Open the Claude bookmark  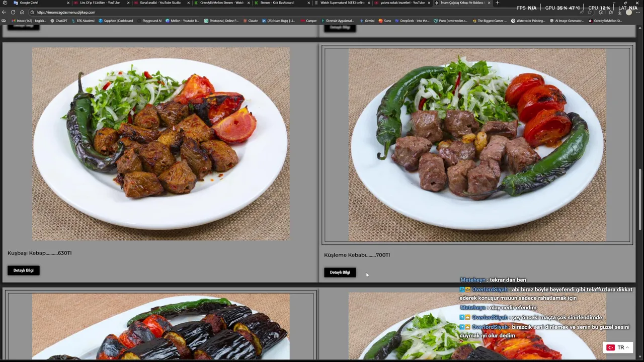coord(250,21)
